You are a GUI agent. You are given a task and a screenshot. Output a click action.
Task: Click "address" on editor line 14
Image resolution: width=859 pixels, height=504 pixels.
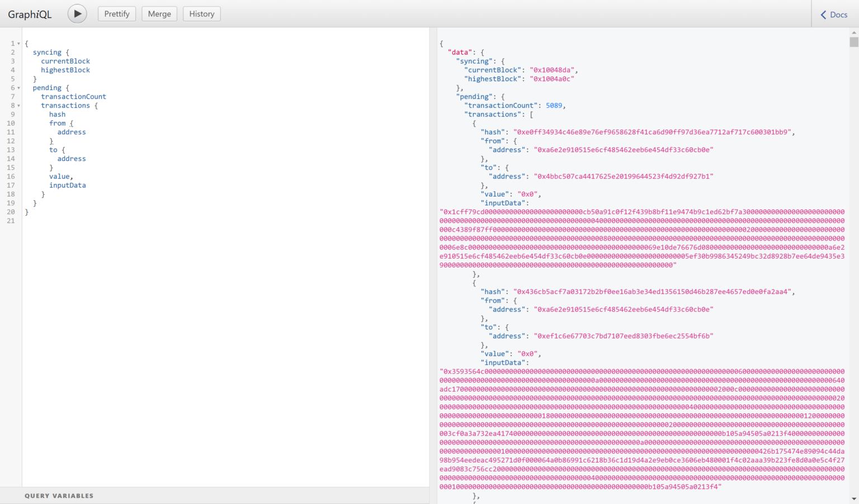72,159
